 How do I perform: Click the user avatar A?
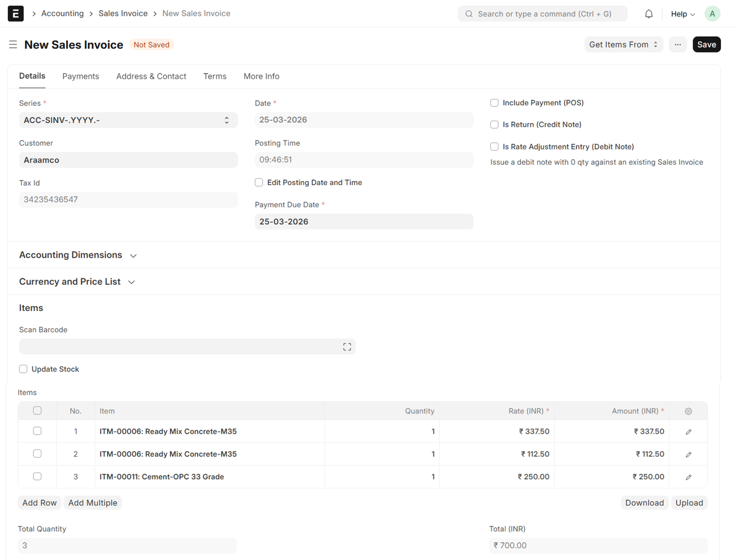coord(712,14)
